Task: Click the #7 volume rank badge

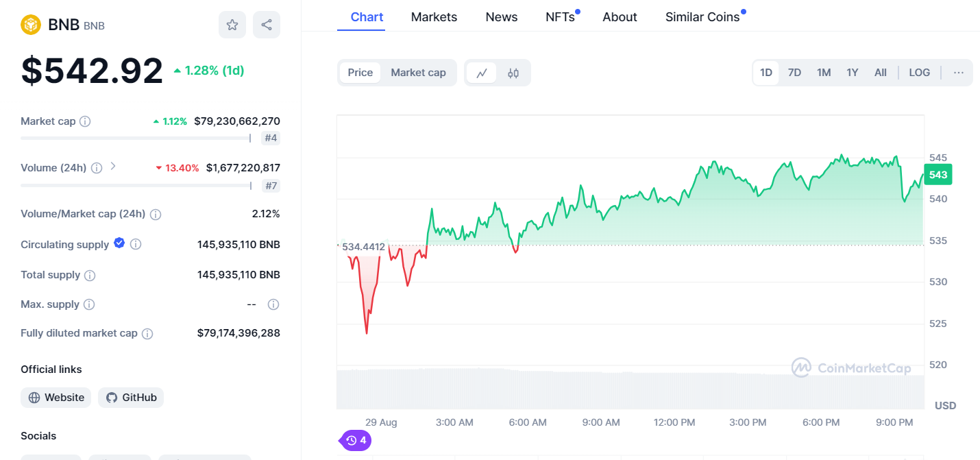Action: click(x=271, y=186)
